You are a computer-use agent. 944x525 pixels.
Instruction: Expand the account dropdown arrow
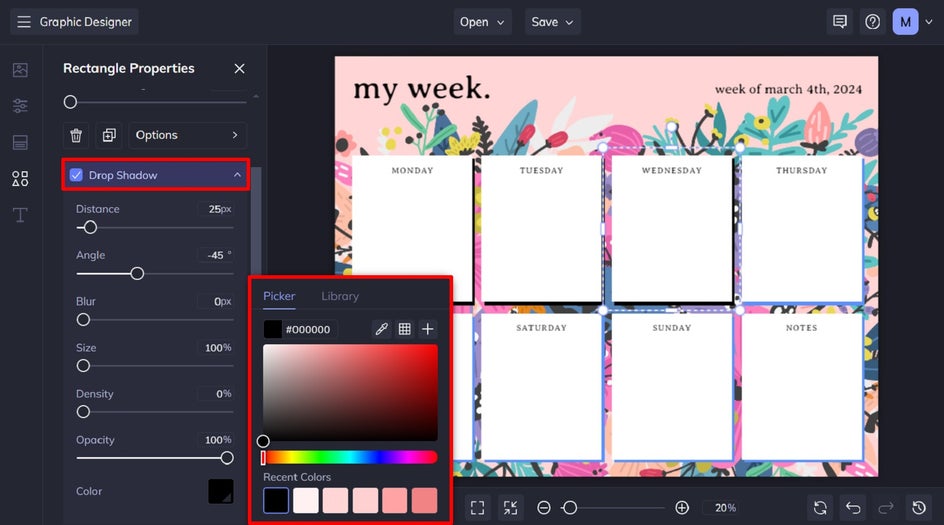point(929,22)
